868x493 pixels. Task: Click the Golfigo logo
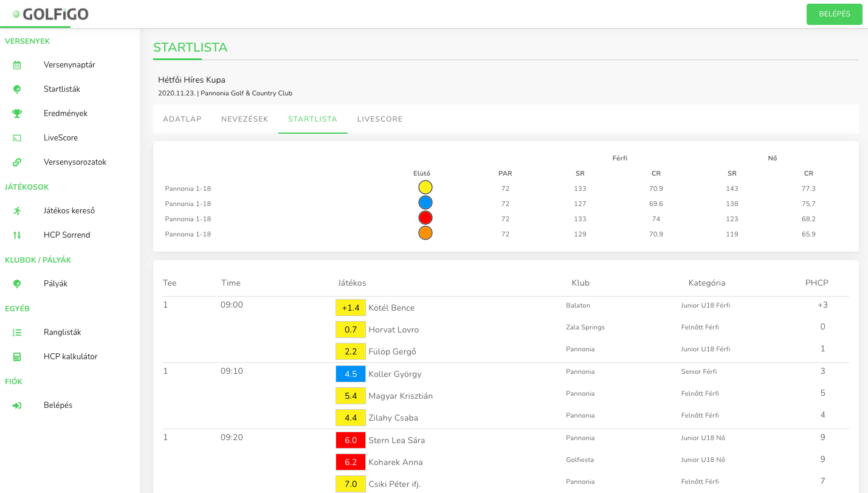pos(50,14)
